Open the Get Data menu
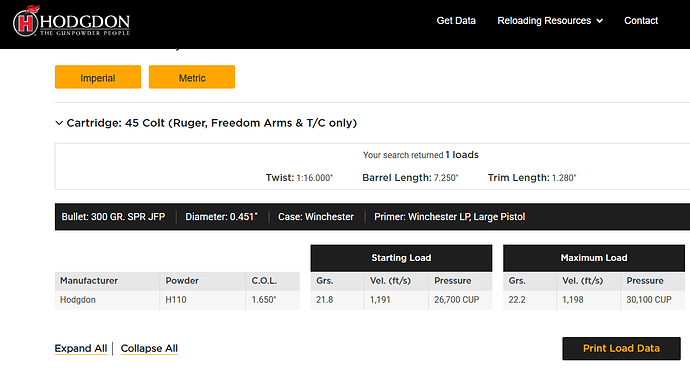 pos(456,21)
